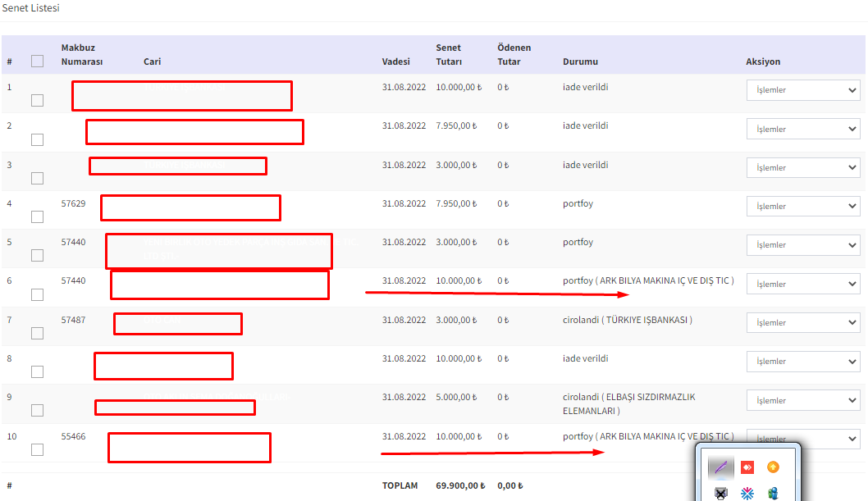This screenshot has width=868, height=501.
Task: Select row 4 checkbox with receipt 57629
Action: pyautogui.click(x=37, y=216)
